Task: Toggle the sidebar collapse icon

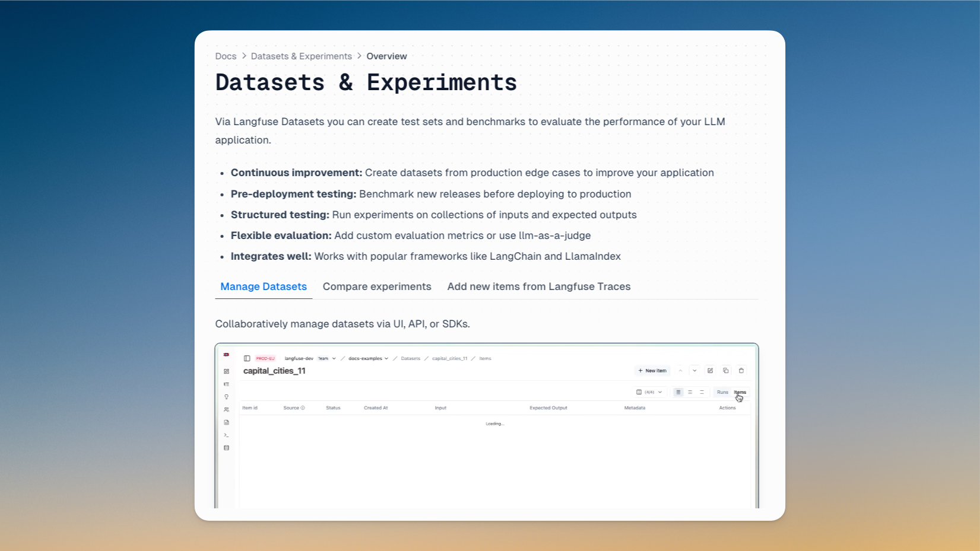Action: (x=248, y=358)
